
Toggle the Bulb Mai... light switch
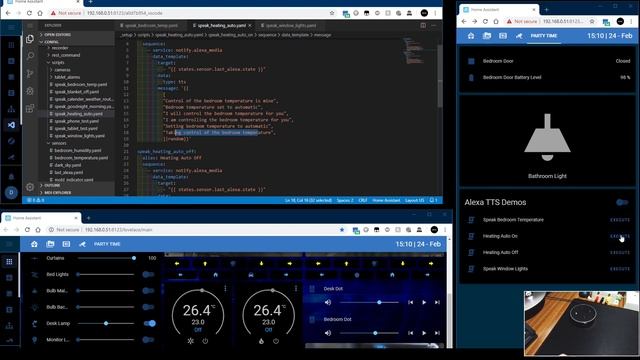click(149, 291)
